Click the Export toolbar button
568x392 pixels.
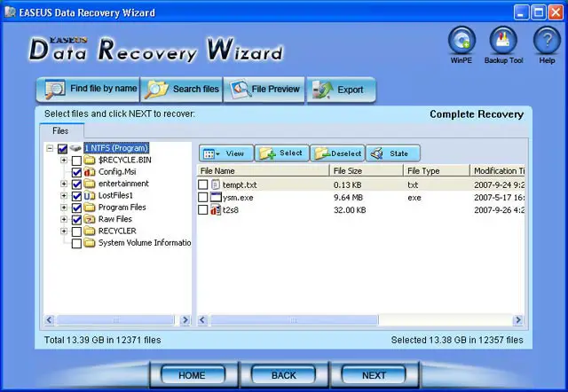[x=341, y=90]
